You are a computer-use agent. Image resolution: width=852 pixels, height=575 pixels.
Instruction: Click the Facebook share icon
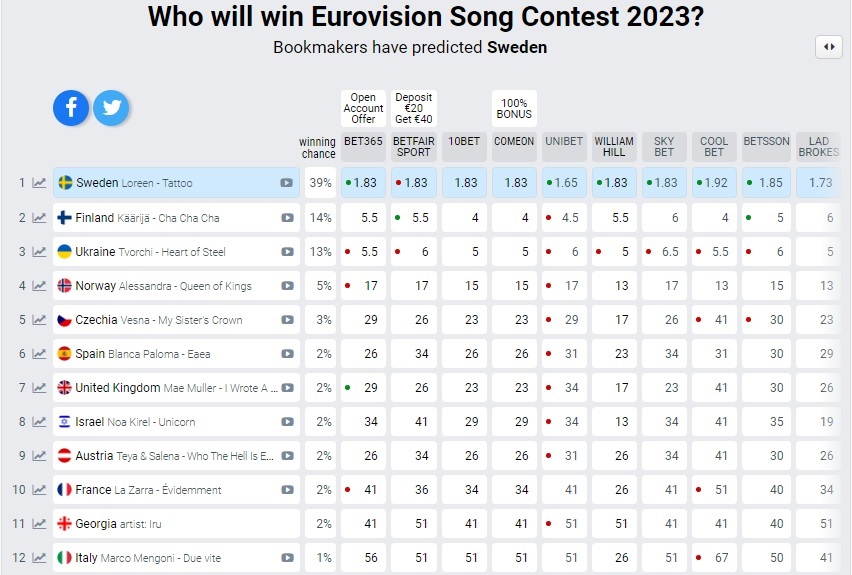[x=71, y=108]
